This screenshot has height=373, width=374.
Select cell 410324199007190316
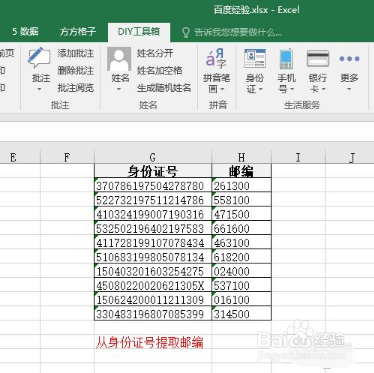[x=153, y=214]
